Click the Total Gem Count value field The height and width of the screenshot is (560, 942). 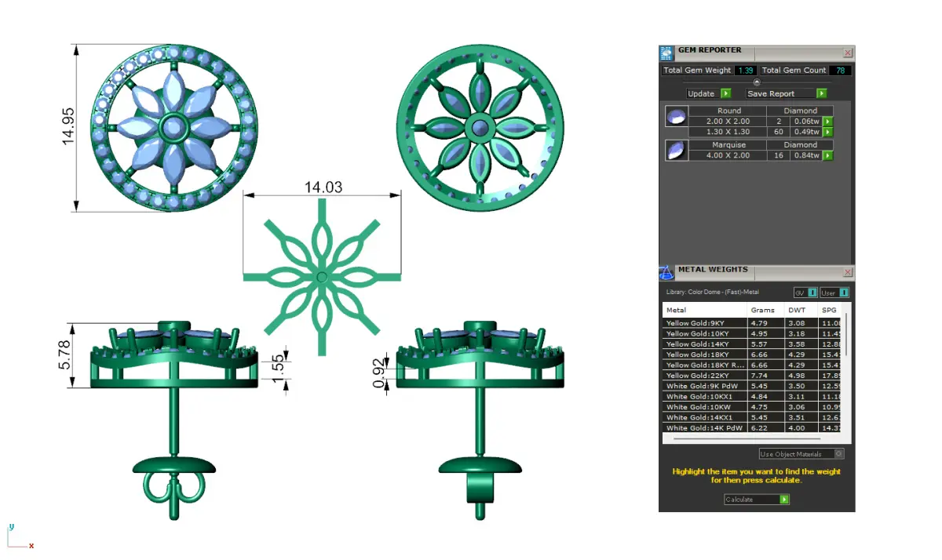(x=840, y=70)
